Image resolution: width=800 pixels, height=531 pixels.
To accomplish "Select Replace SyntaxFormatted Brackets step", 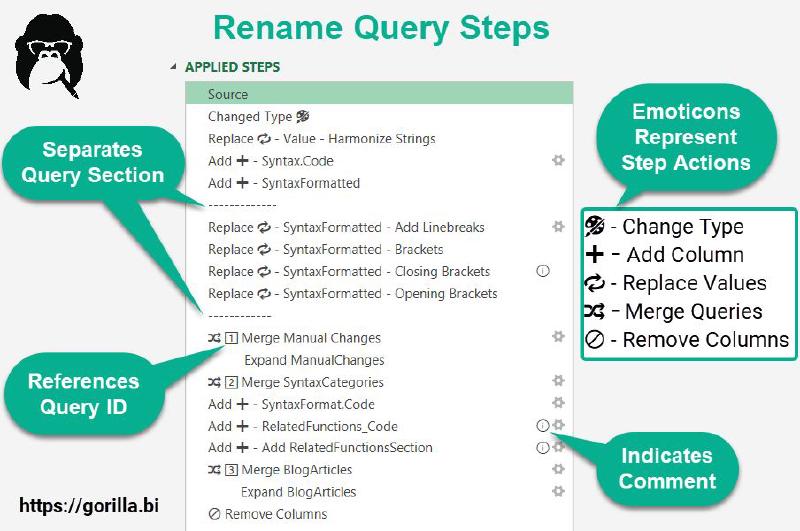I will (x=379, y=249).
